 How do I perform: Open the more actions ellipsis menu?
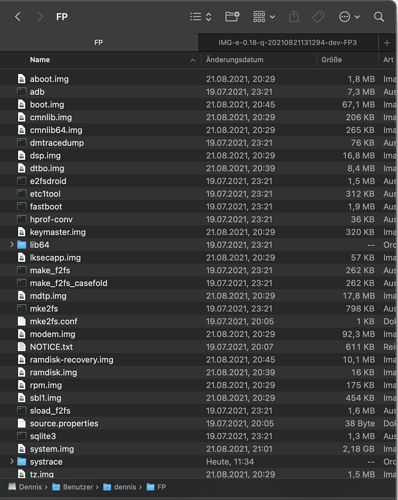(x=349, y=17)
